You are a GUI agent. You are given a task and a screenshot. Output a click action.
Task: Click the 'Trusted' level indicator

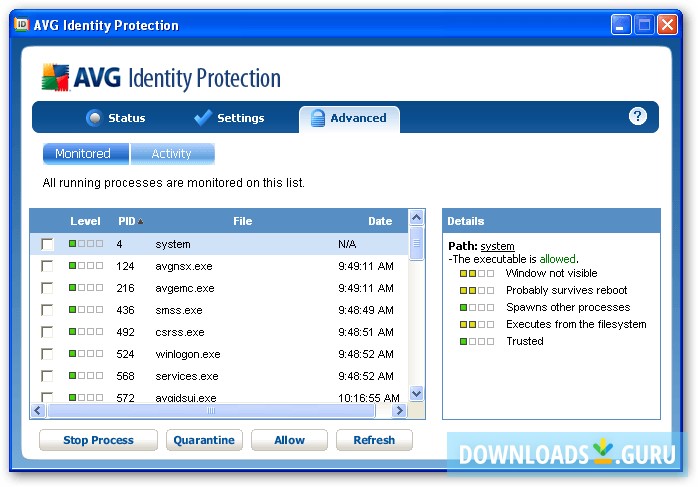point(477,341)
